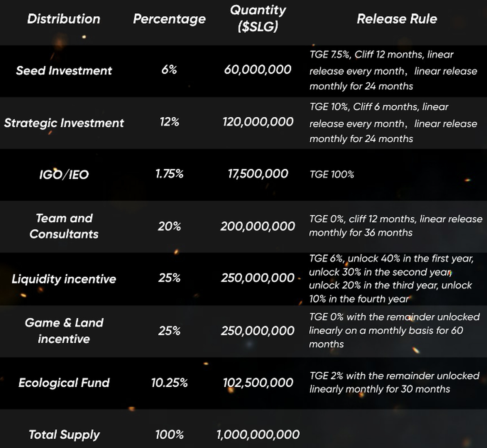Image resolution: width=487 pixels, height=448 pixels.
Task: Select the Team and Consultants label
Action: pyautogui.click(x=64, y=226)
